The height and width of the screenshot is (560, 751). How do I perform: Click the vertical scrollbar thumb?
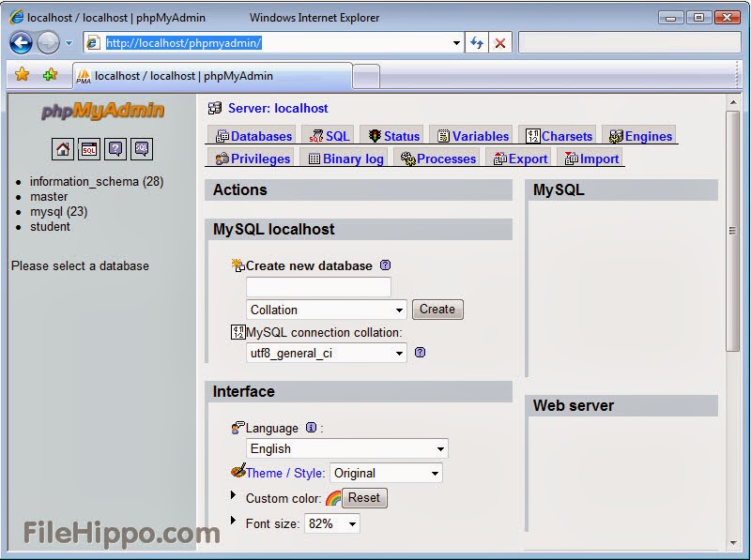(x=733, y=231)
